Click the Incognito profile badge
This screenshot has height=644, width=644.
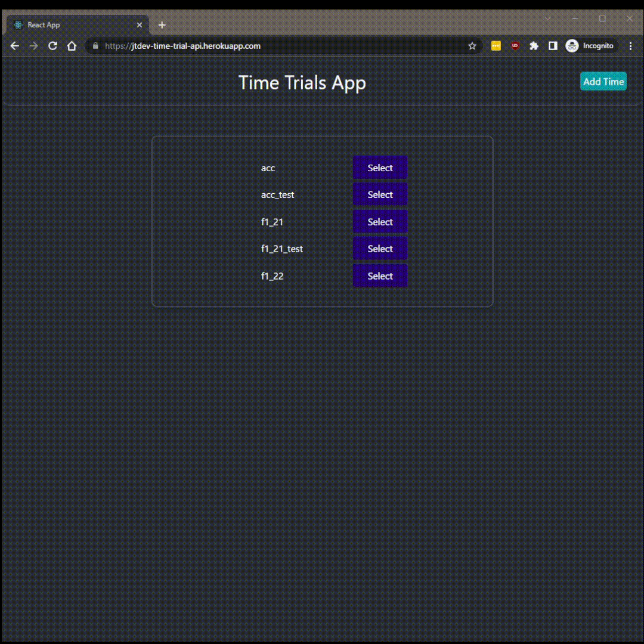click(x=590, y=45)
